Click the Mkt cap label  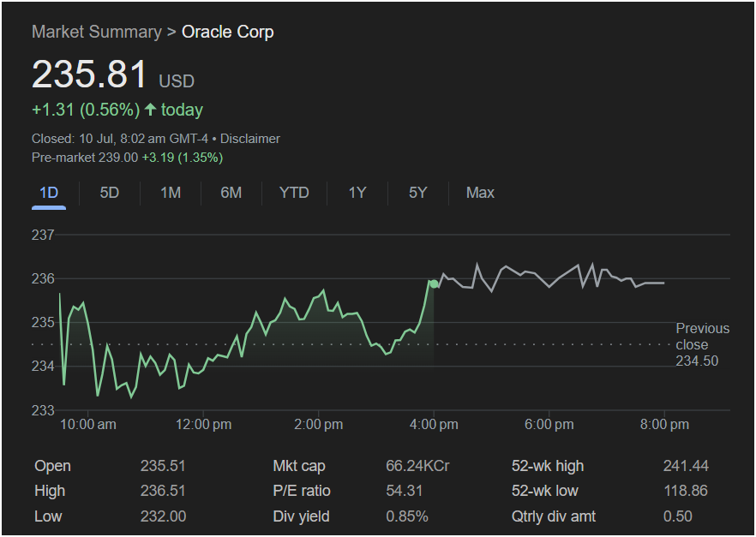(299, 466)
